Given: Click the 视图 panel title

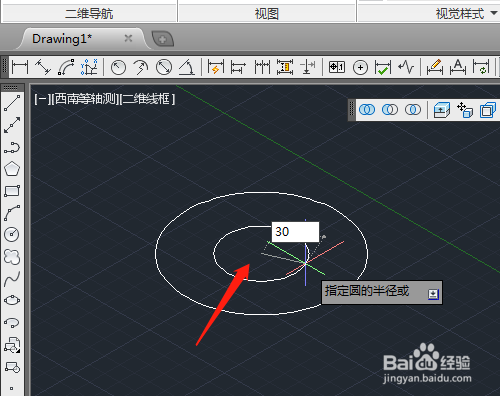Looking at the screenshot, I should (266, 14).
